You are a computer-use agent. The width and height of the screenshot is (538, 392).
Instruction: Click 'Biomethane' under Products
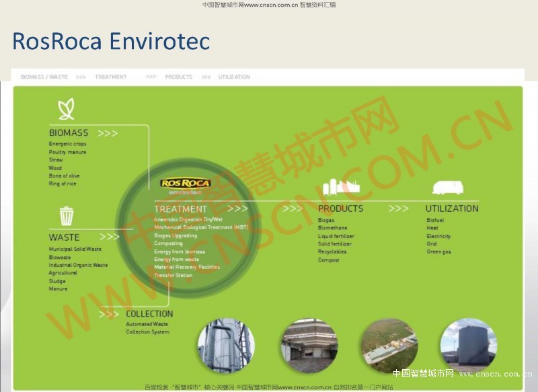333,228
